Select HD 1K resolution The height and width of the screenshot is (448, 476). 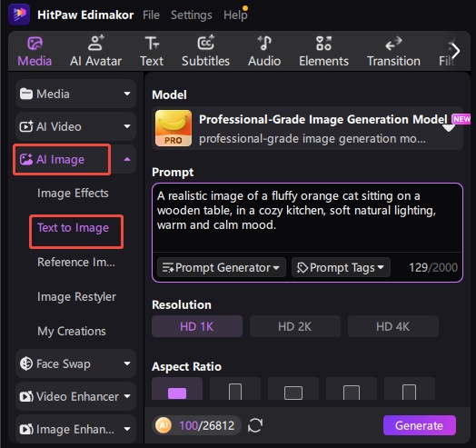(x=197, y=326)
